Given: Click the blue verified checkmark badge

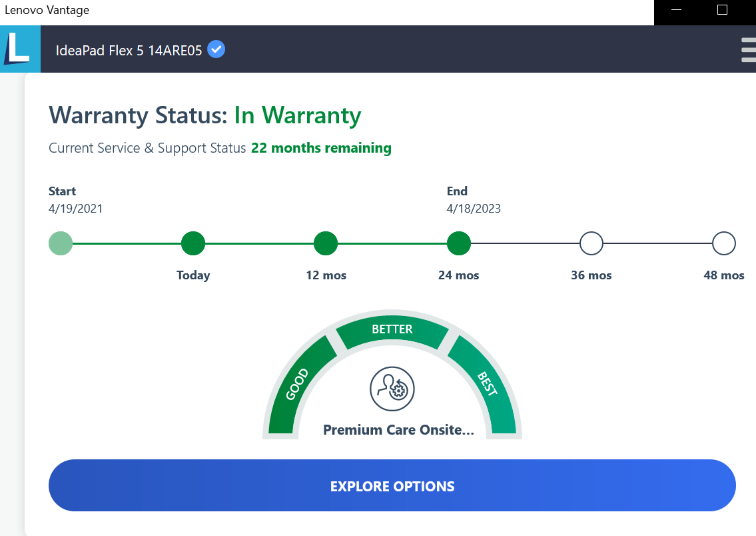Looking at the screenshot, I should pos(216,49).
